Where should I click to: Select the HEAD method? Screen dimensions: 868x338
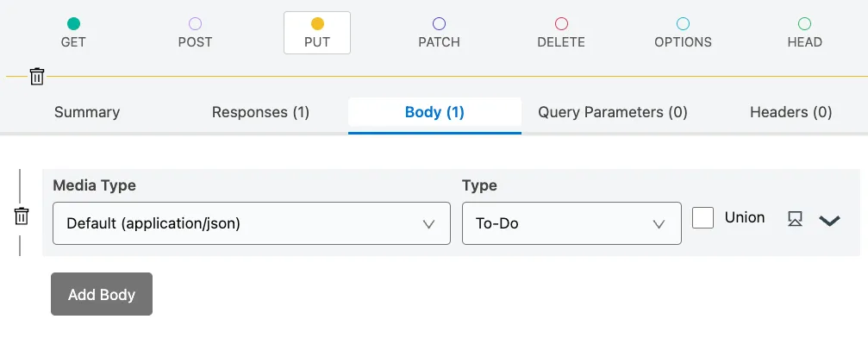point(805,33)
